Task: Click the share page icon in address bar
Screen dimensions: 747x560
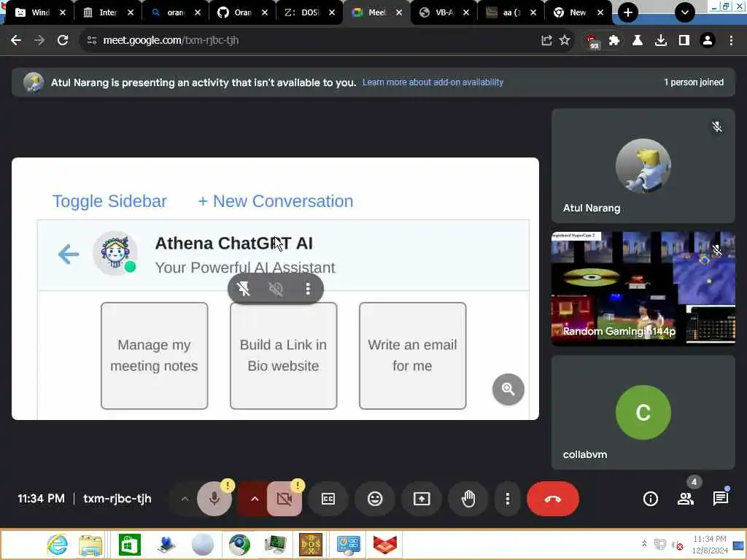Action: pos(546,40)
